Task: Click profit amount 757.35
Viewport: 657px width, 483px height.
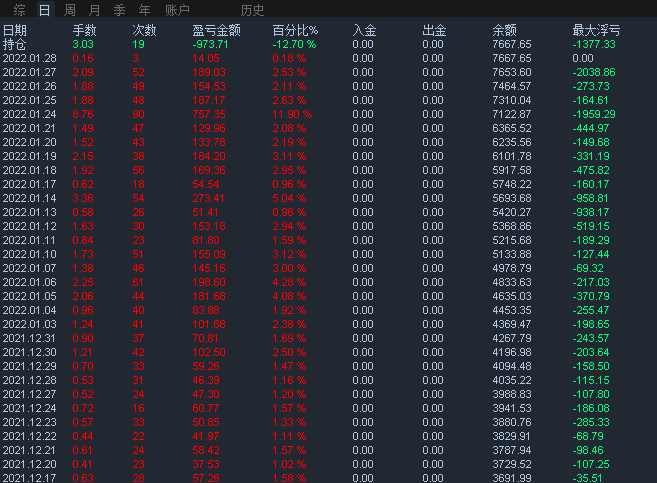Action: point(209,114)
